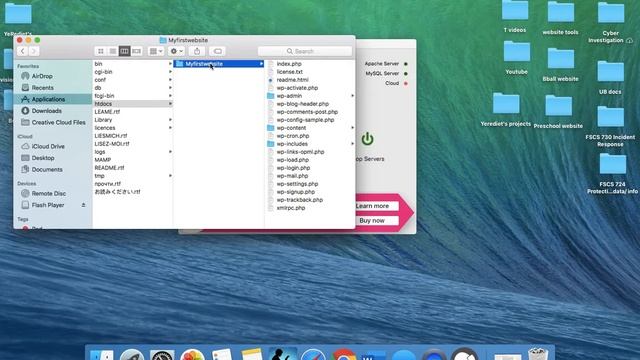Select the license.txt file

click(289, 72)
